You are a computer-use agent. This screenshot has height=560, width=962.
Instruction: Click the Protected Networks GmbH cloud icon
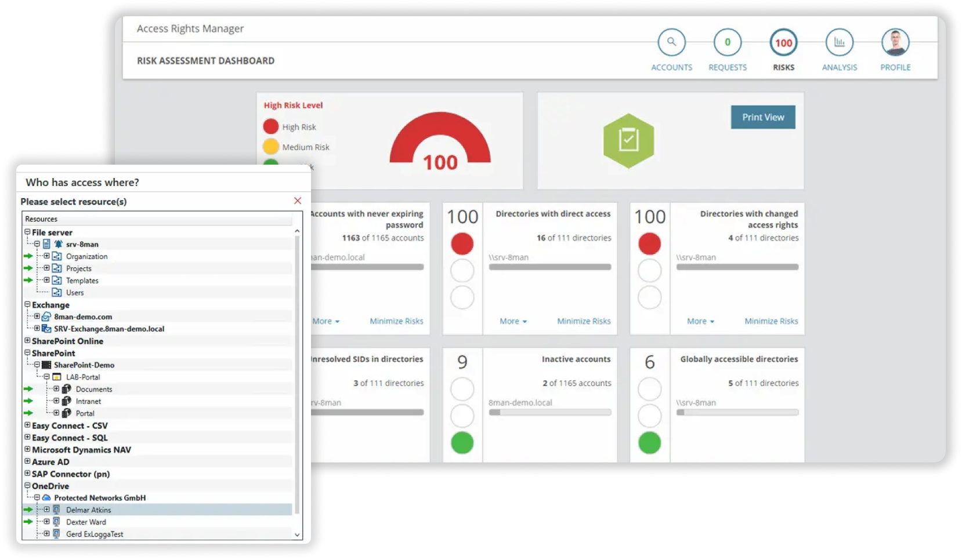(46, 498)
